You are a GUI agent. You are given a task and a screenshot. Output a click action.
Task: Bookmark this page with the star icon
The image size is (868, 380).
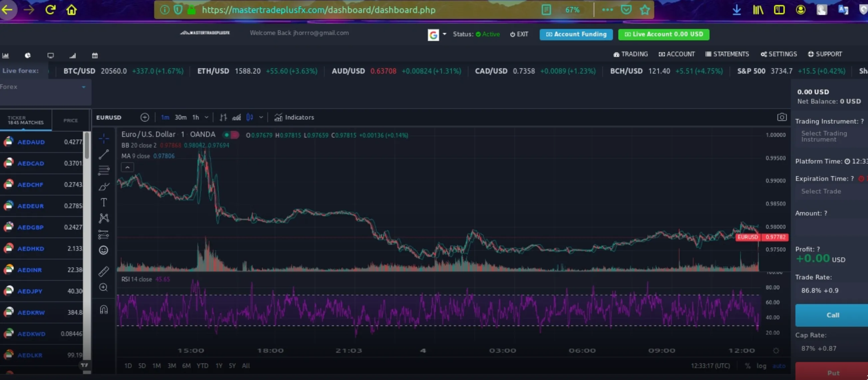(645, 10)
